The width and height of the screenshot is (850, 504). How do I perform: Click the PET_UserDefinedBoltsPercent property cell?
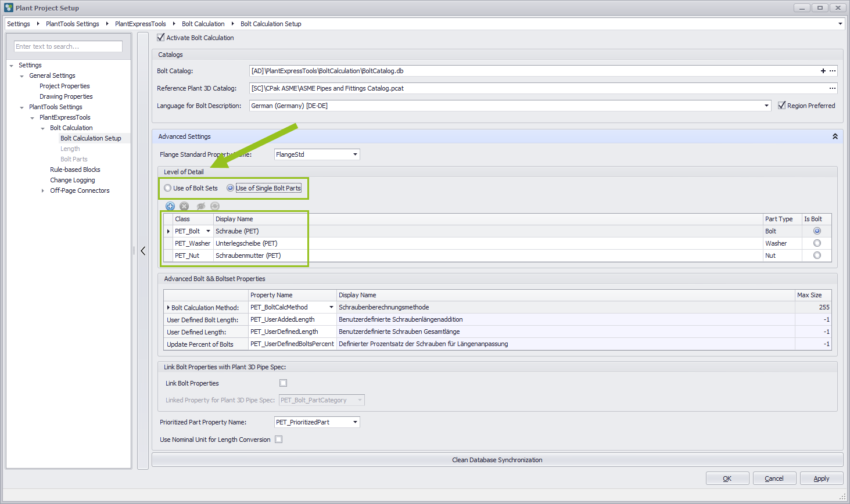pos(292,344)
